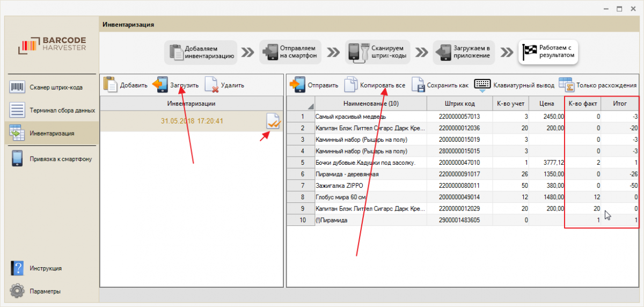Toggle Клавиатурный вывод (Keyboard output) mode
This screenshot has height=307, width=644.
482,85
